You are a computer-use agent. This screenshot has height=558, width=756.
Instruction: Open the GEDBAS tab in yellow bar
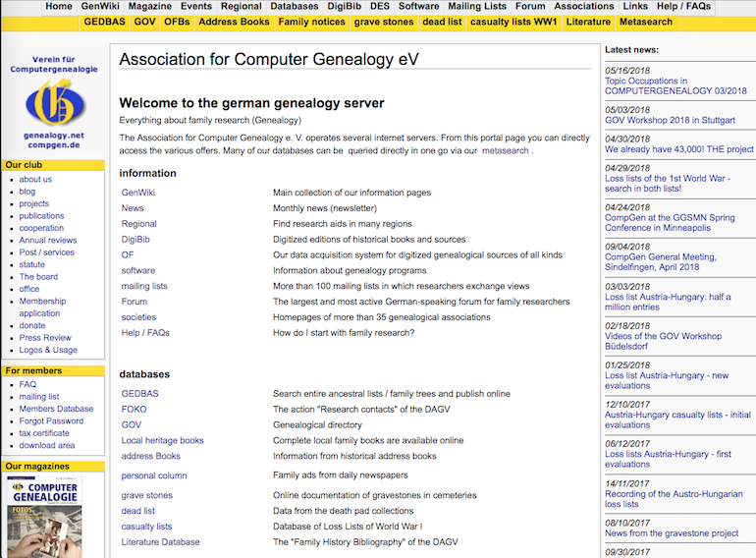[105, 23]
